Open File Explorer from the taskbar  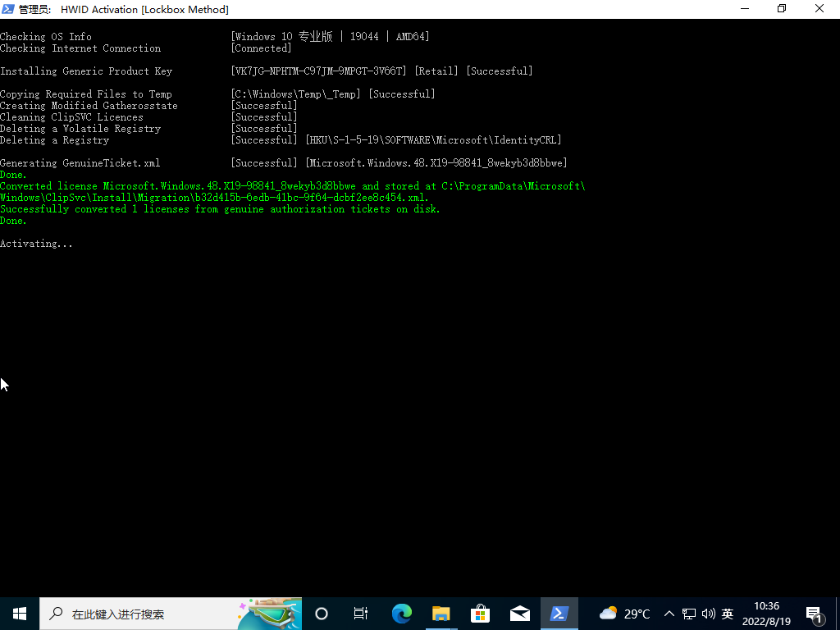(x=441, y=613)
